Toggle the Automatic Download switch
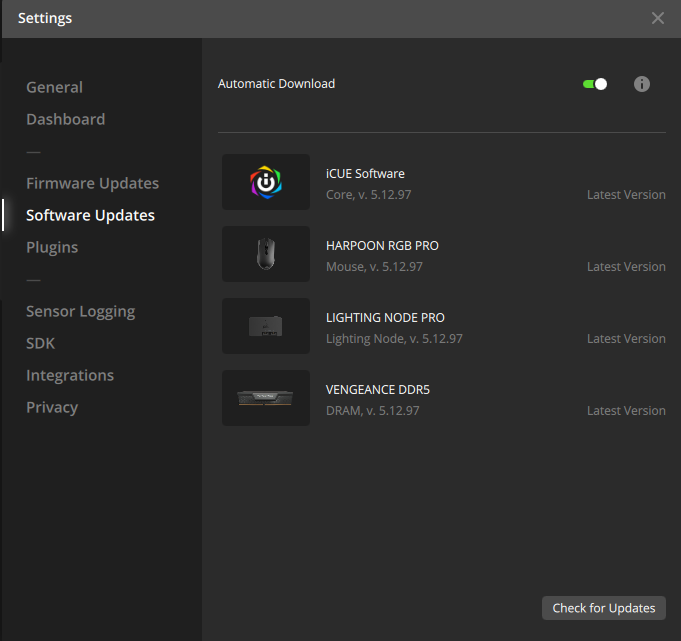 595,84
